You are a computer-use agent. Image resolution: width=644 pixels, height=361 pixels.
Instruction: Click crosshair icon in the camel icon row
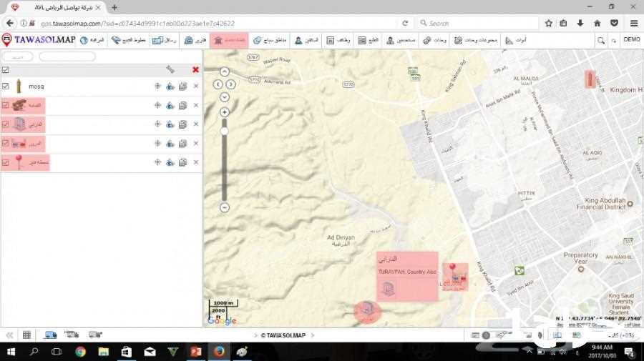pos(157,105)
